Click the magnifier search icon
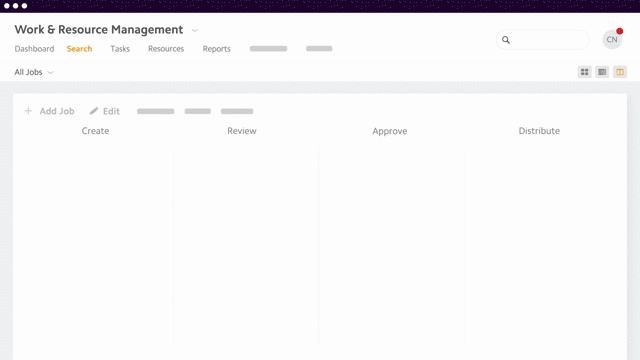This screenshot has width=640, height=360. [506, 40]
